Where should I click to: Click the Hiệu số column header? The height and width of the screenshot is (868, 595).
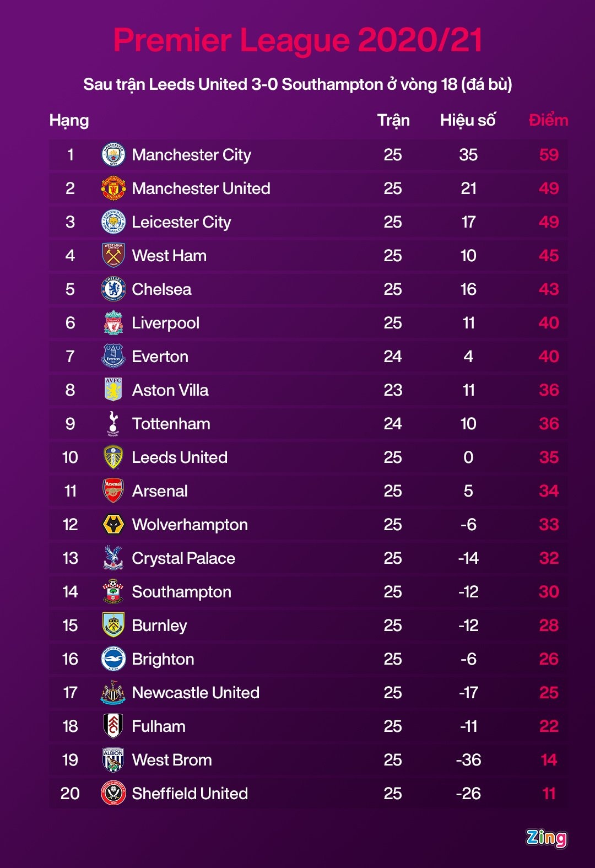pos(468,120)
